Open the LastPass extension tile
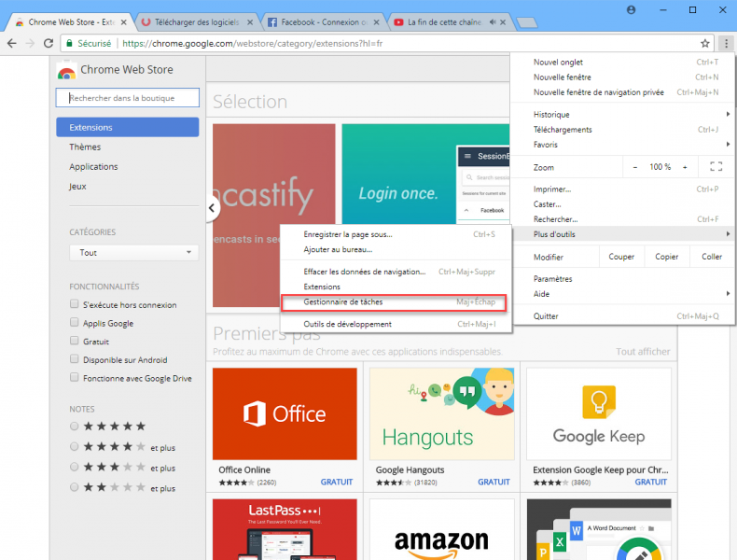Screen dimensions: 737x560 [x=285, y=529]
